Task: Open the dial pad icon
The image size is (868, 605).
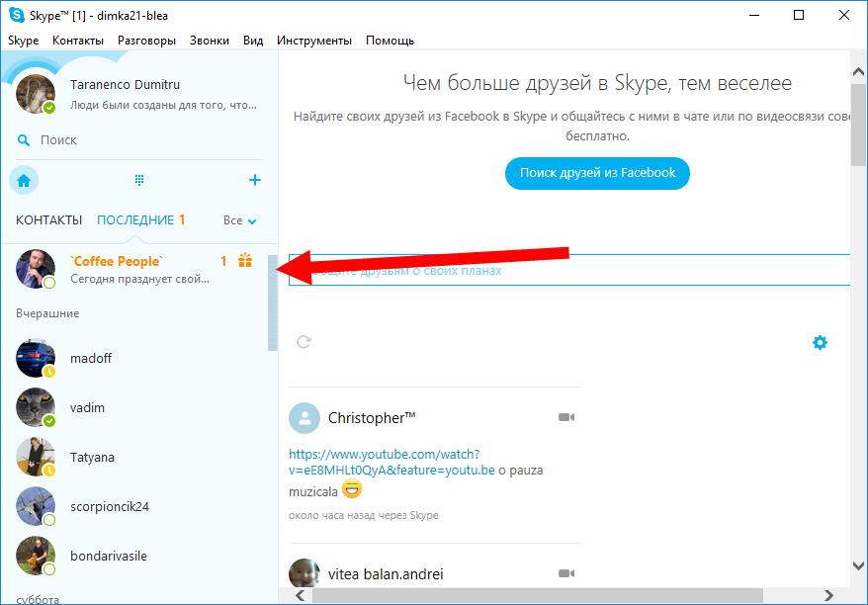Action: pos(139,180)
